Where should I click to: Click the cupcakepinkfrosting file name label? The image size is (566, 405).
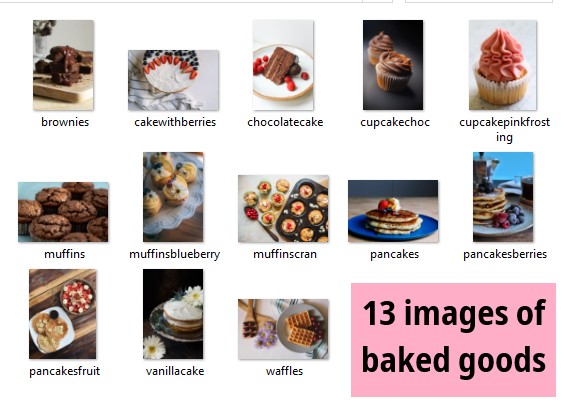point(505,130)
